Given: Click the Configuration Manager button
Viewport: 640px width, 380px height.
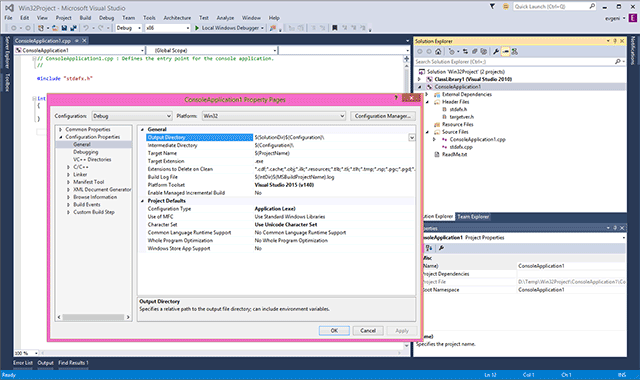Looking at the screenshot, I should click(x=382, y=116).
